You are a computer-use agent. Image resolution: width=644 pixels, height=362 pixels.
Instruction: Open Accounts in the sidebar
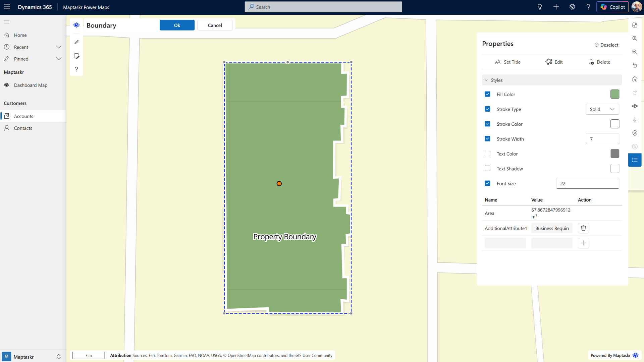[23, 116]
